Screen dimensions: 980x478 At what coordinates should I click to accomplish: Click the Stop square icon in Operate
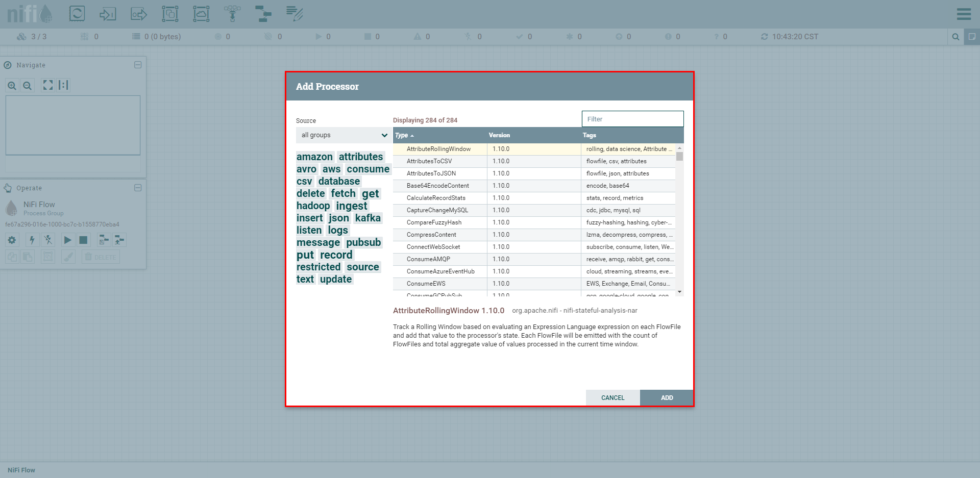pyautogui.click(x=83, y=240)
